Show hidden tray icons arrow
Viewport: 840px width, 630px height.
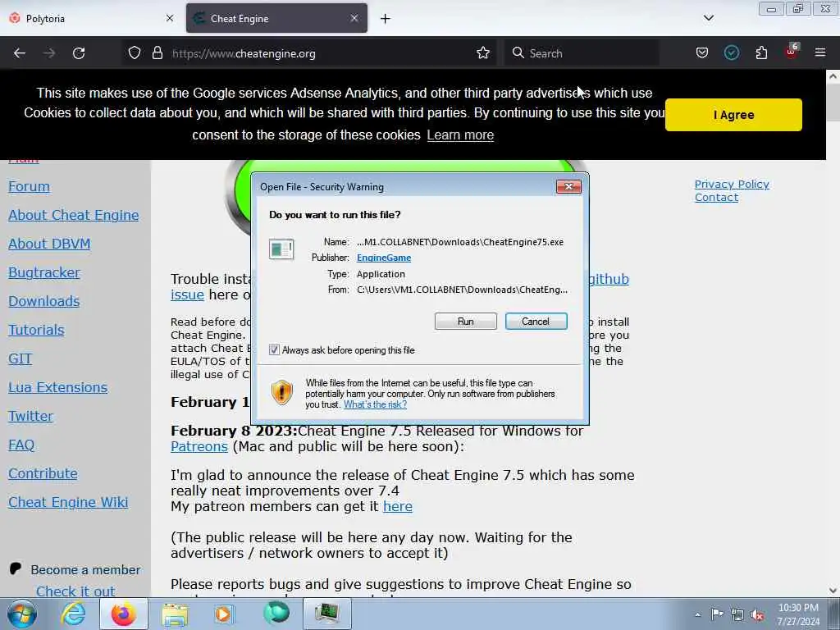point(697,614)
